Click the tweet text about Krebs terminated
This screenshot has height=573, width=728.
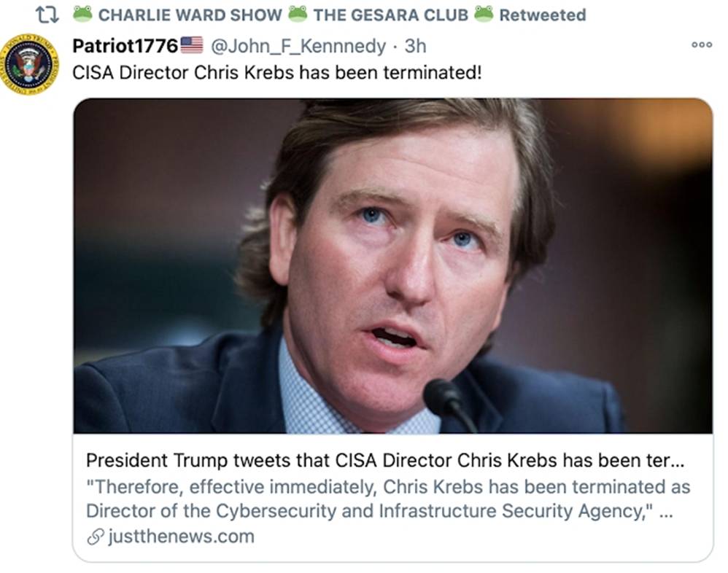(x=277, y=74)
